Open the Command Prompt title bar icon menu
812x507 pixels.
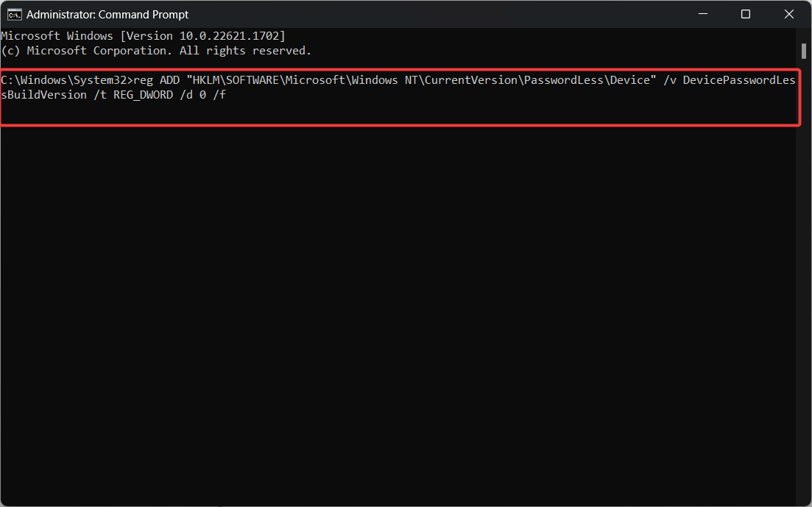(x=14, y=15)
